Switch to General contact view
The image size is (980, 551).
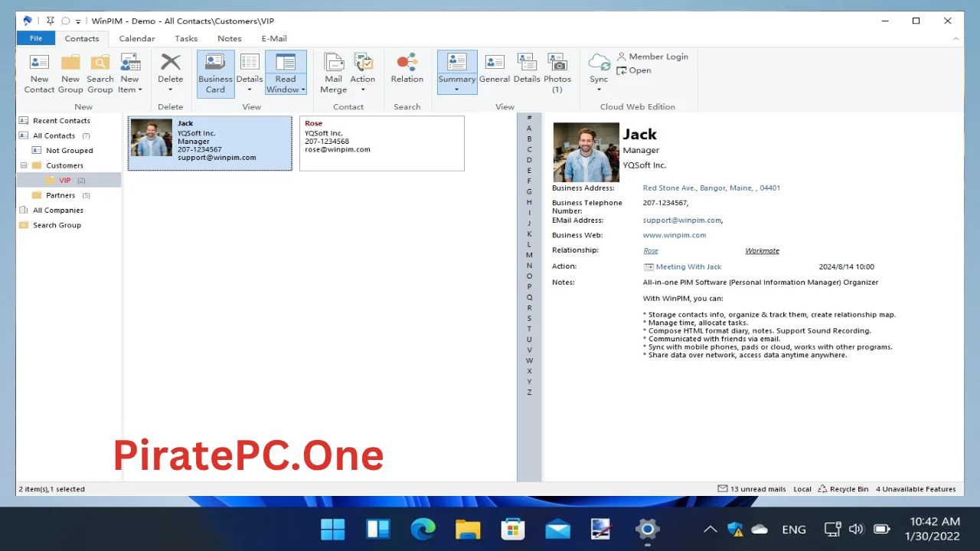[495, 68]
